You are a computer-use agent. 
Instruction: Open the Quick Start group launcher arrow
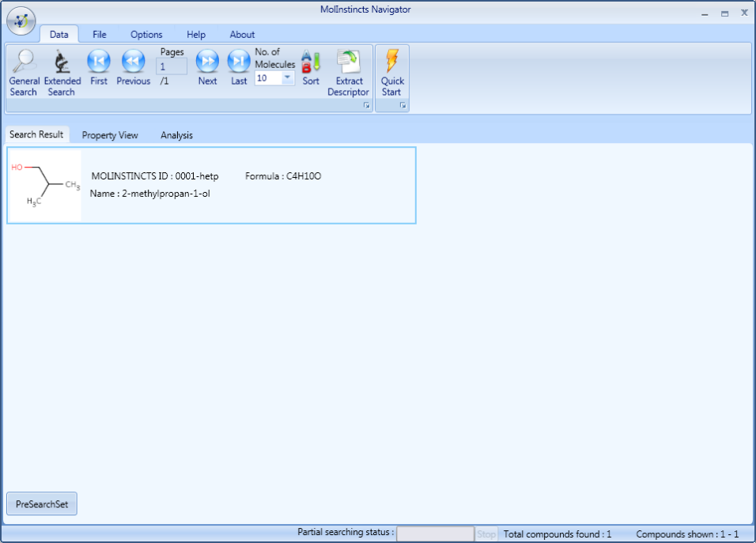(403, 105)
